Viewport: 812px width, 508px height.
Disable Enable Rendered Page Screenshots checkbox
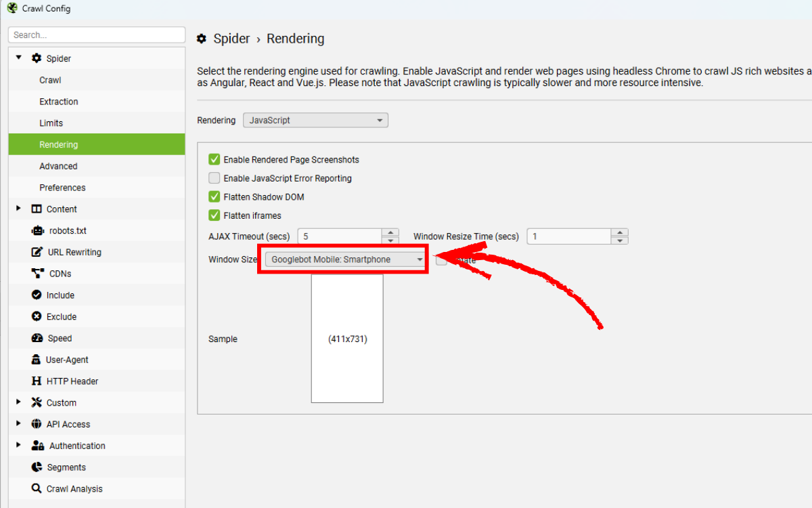tap(215, 160)
